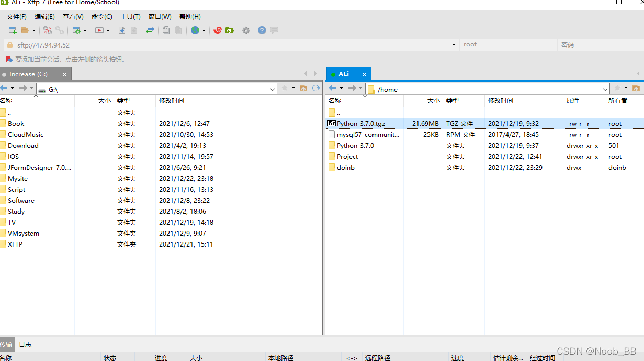
Task: Expand the host address history dropdown
Action: (454, 45)
